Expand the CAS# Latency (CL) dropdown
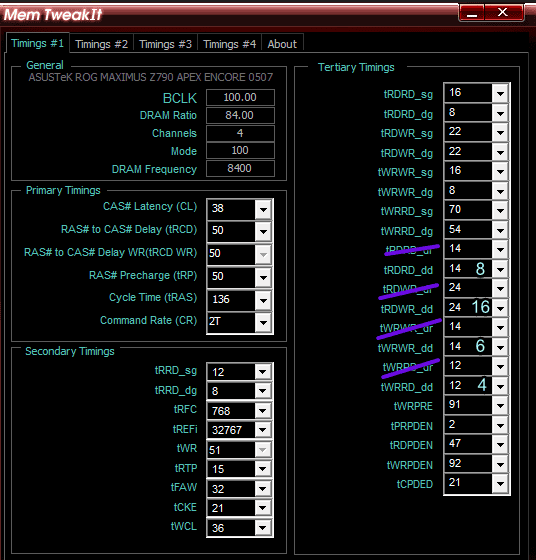The height and width of the screenshot is (560, 536). tap(264, 209)
